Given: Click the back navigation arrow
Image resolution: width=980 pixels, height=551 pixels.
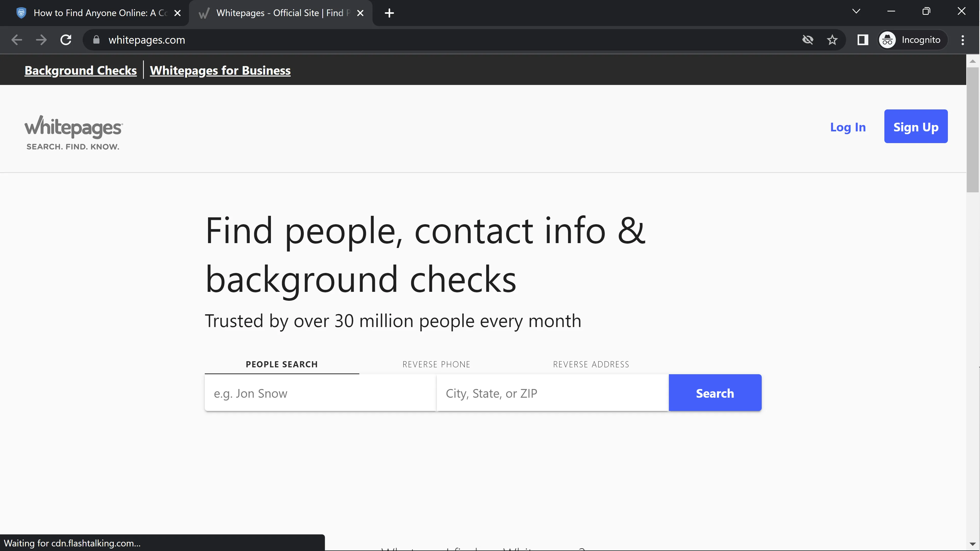Looking at the screenshot, I should (17, 40).
